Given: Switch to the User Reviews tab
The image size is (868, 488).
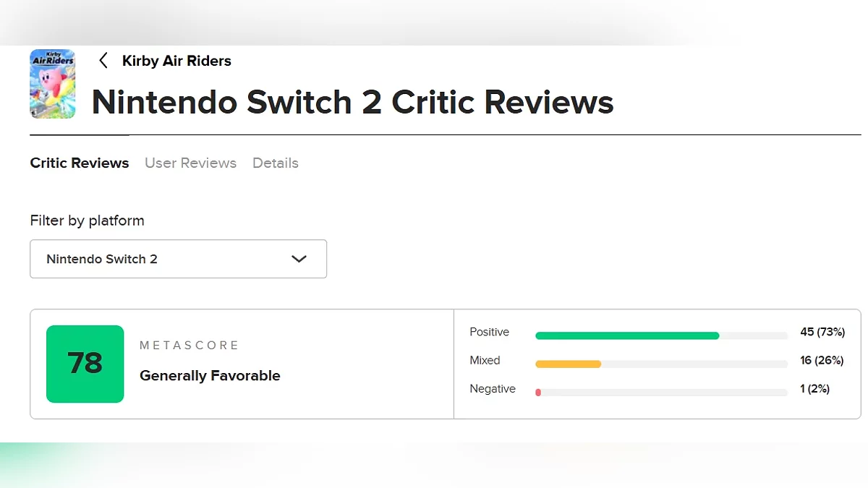Looking at the screenshot, I should (x=190, y=163).
